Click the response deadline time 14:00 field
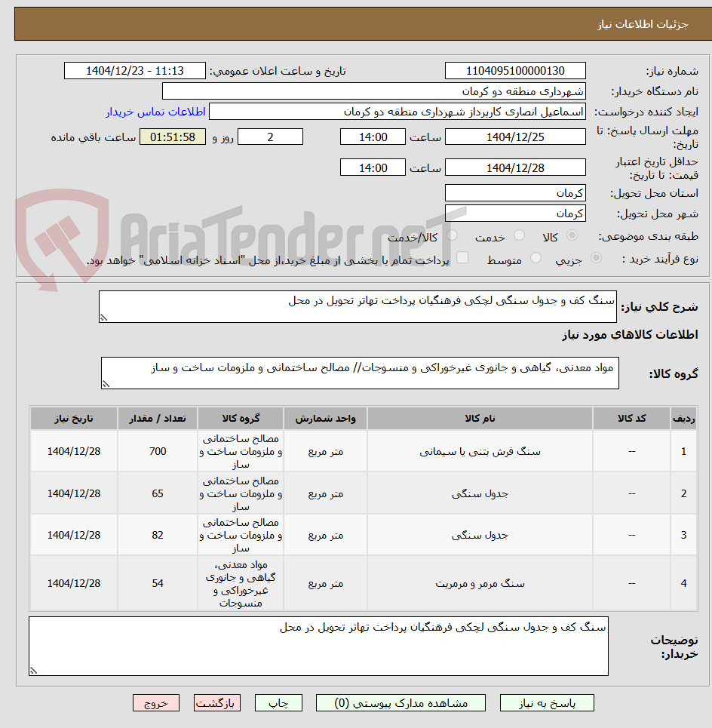Screen dimensions: 712x728 (x=373, y=137)
